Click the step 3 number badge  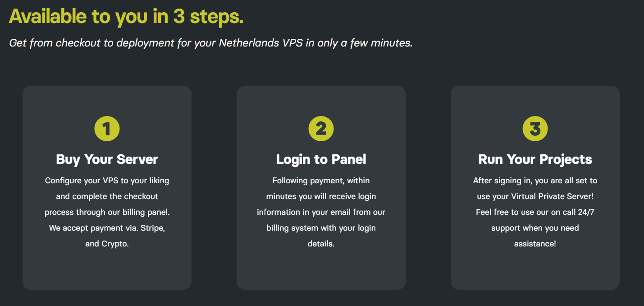[x=535, y=129]
